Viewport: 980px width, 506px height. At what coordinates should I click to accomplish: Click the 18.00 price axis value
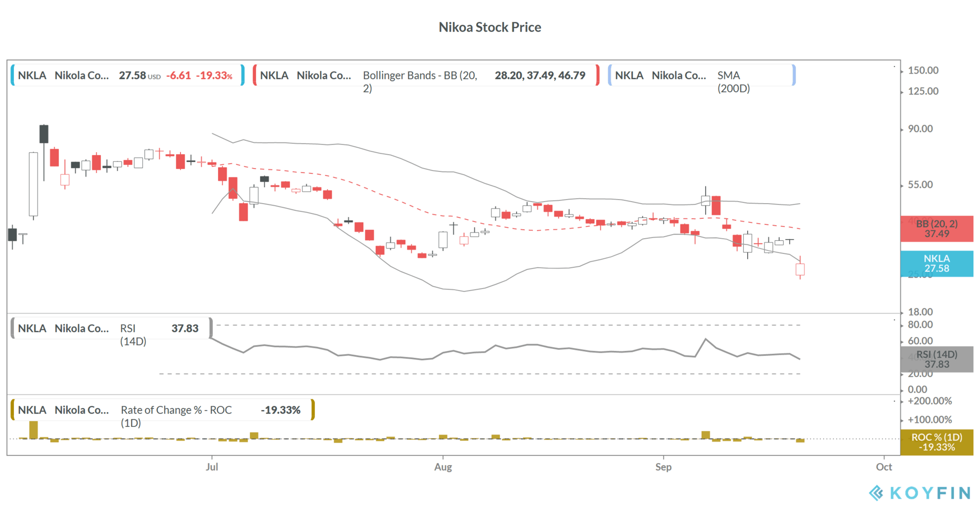(920, 312)
